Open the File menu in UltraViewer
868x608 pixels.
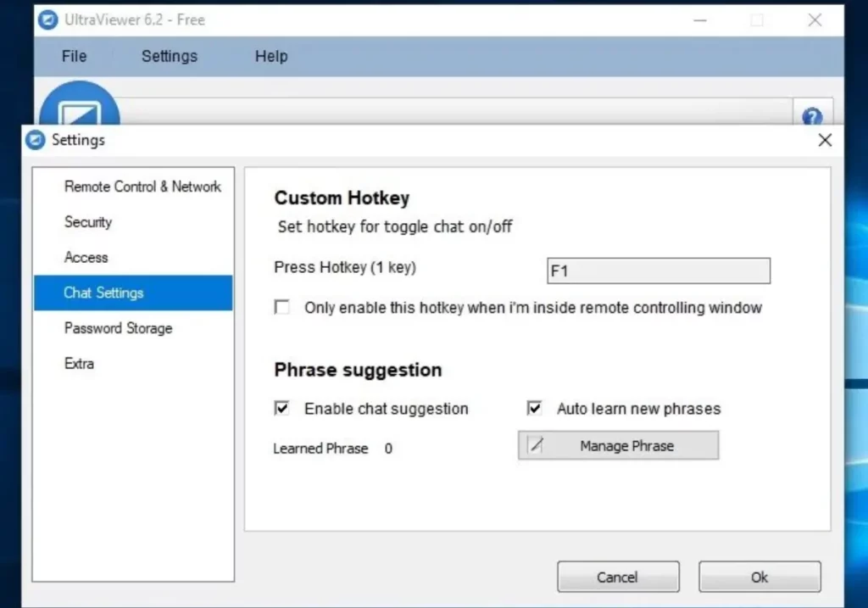75,56
